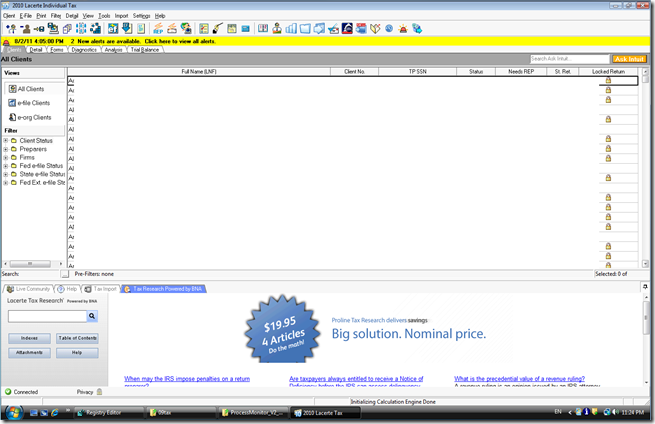This screenshot has height=424, width=655.
Task: Open the Live Community tab
Action: [28, 289]
